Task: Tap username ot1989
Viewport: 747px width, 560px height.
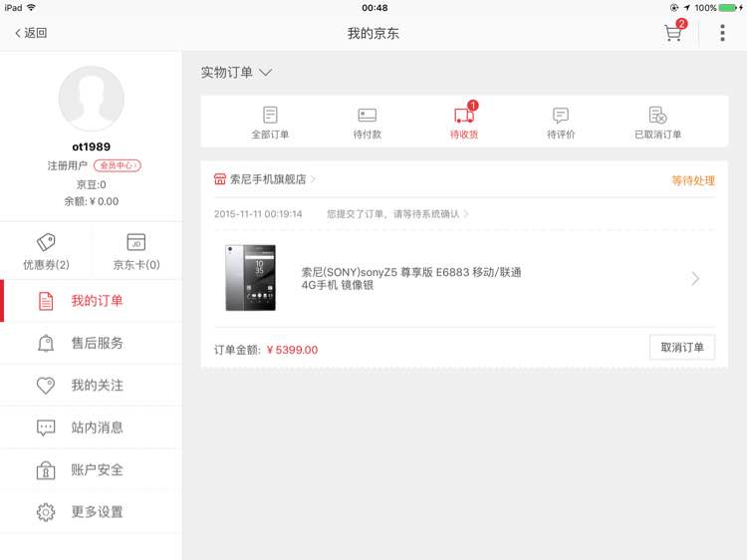Action: click(x=91, y=146)
